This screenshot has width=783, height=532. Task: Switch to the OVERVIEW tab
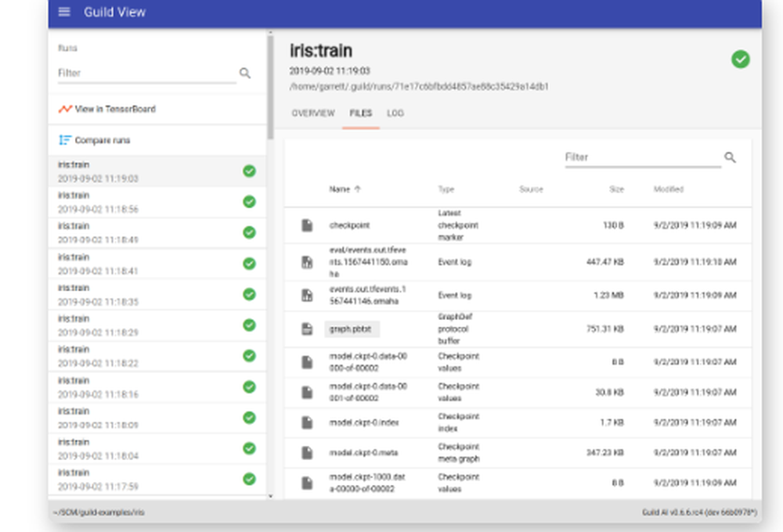point(313,113)
